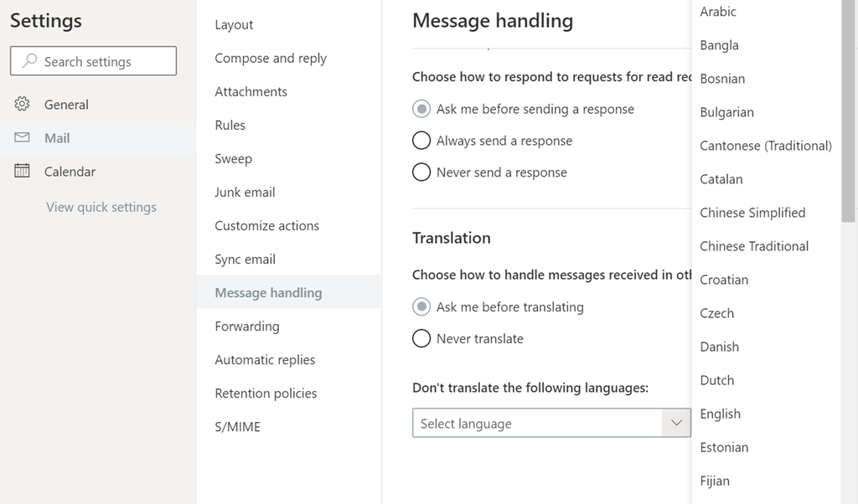
Task: Click the language list scrollbar
Action: click(848, 109)
